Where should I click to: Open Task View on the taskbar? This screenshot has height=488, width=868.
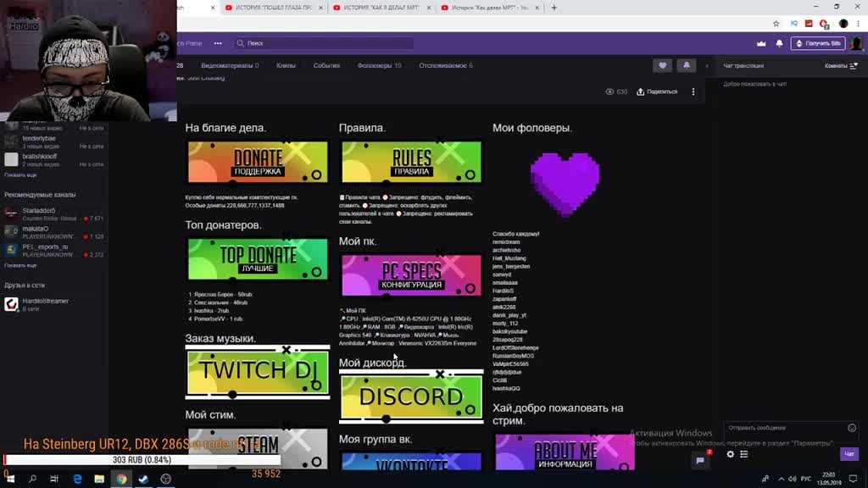[x=54, y=479]
